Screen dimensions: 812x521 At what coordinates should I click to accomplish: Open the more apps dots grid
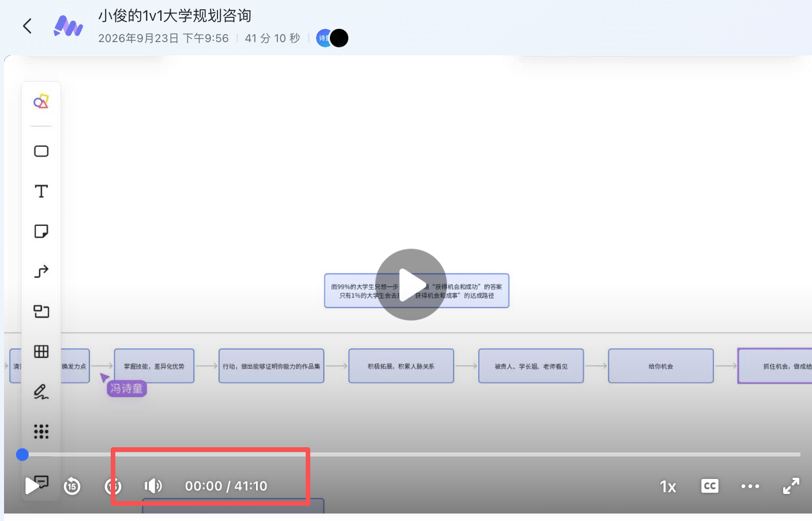41,432
